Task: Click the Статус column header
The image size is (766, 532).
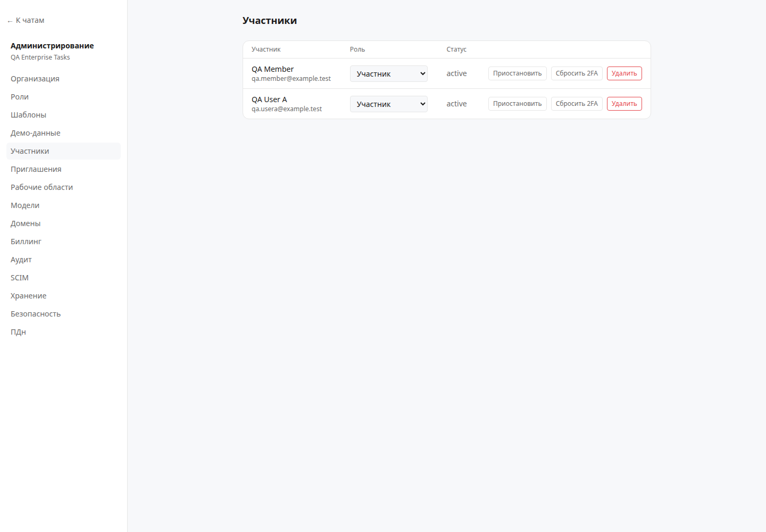Action: pos(456,49)
